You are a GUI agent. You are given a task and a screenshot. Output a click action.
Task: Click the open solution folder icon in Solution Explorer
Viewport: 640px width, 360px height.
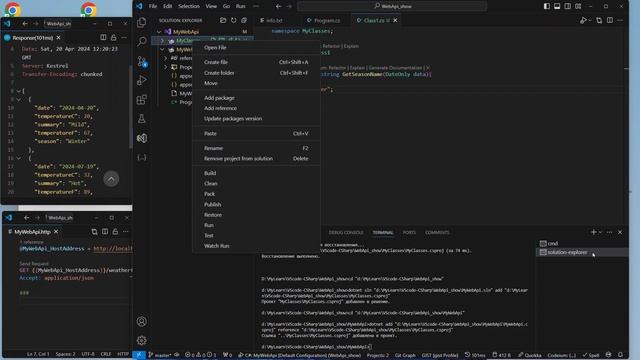coord(223,20)
